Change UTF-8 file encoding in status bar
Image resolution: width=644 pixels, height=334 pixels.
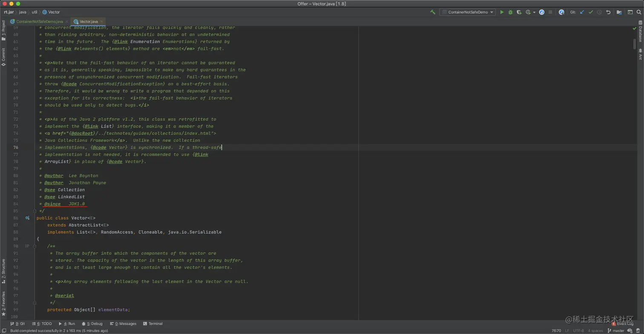[578, 331]
